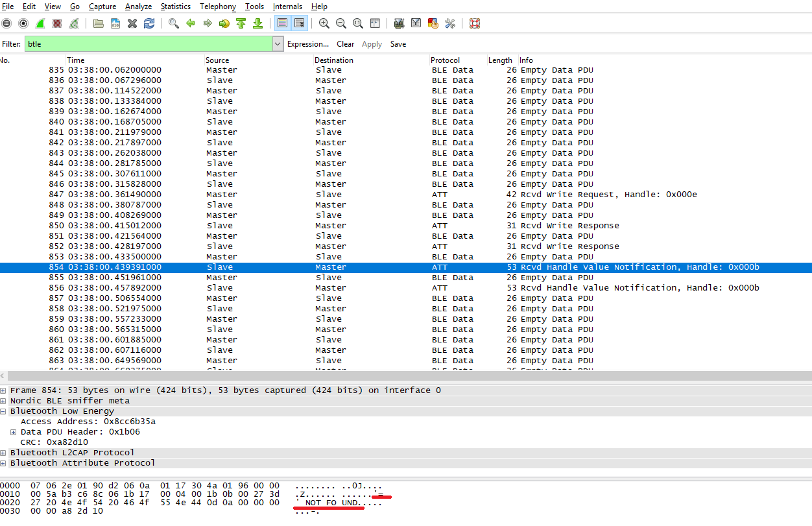This screenshot has height=526, width=812.
Task: Open help lifebuoy icon
Action: (x=475, y=23)
